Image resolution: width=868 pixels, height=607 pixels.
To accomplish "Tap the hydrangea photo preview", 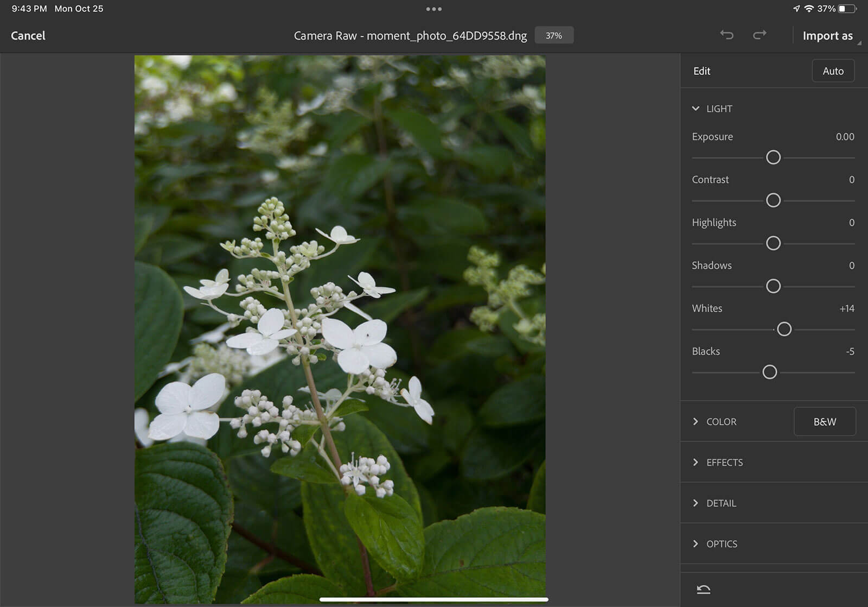I will pyautogui.click(x=340, y=329).
